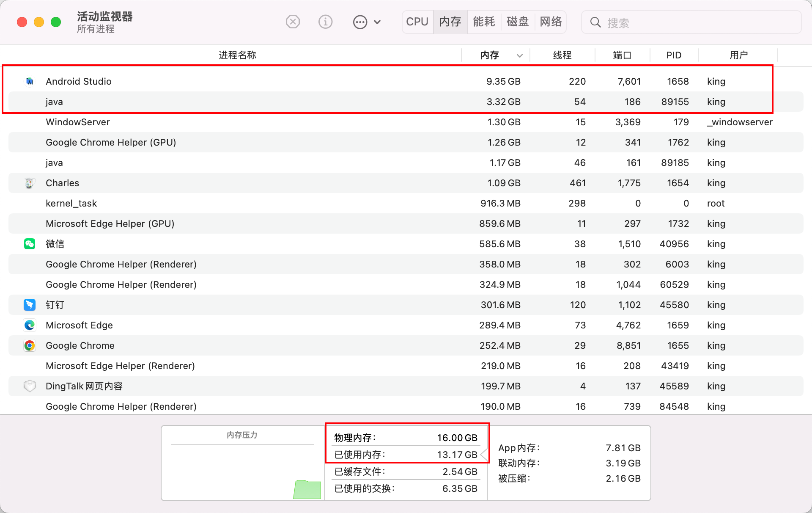The image size is (812, 513).
Task: Select the kernel_task process row
Action: click(x=406, y=203)
